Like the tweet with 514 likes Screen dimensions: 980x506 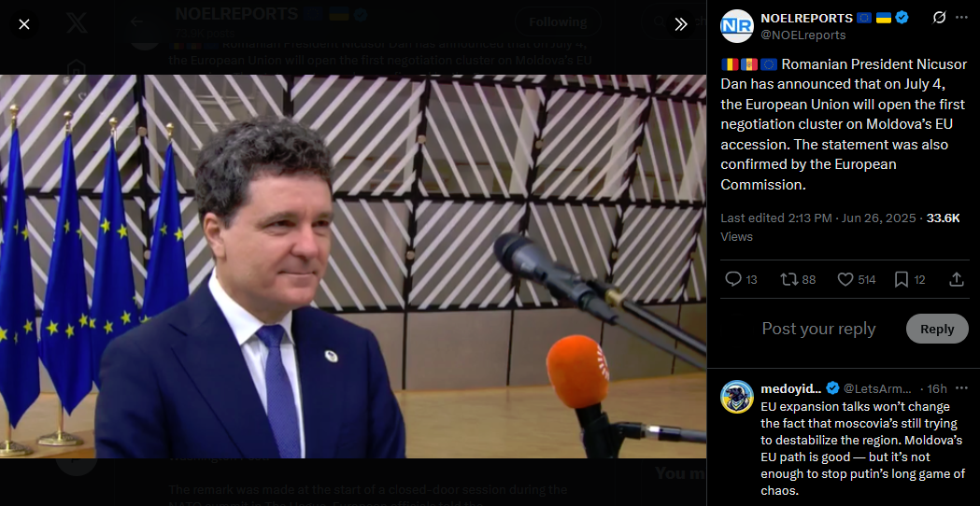pyautogui.click(x=857, y=279)
